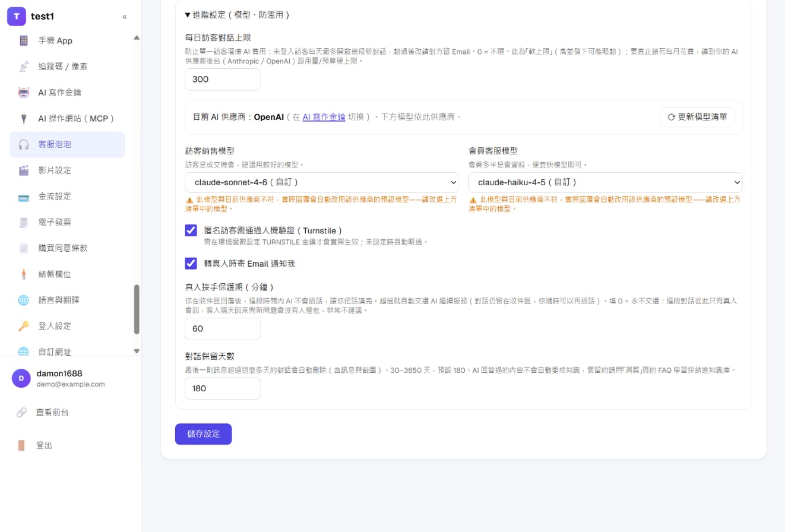Click the 結帳欄位 person icon
Viewport: 785px width, 532px height.
[x=24, y=274]
